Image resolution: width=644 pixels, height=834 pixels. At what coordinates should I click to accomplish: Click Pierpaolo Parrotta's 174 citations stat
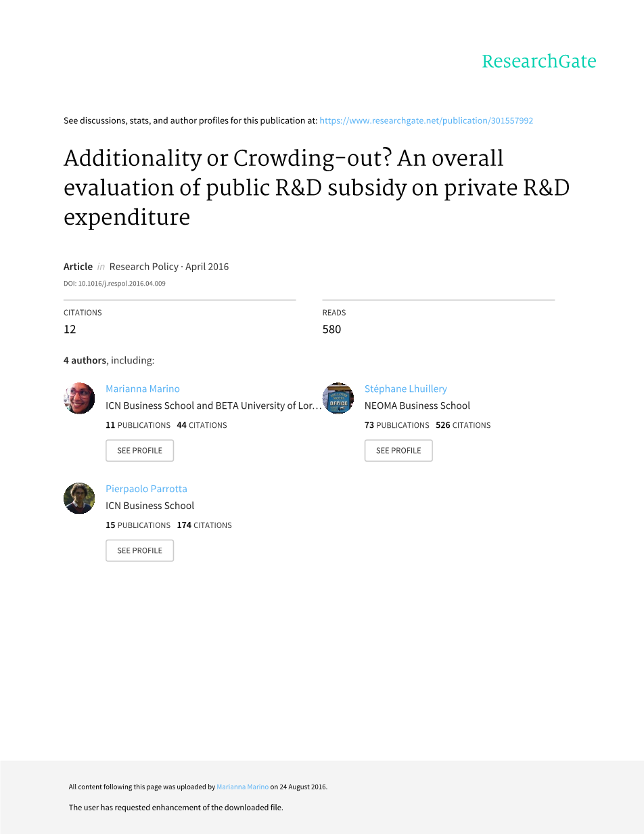pos(204,525)
